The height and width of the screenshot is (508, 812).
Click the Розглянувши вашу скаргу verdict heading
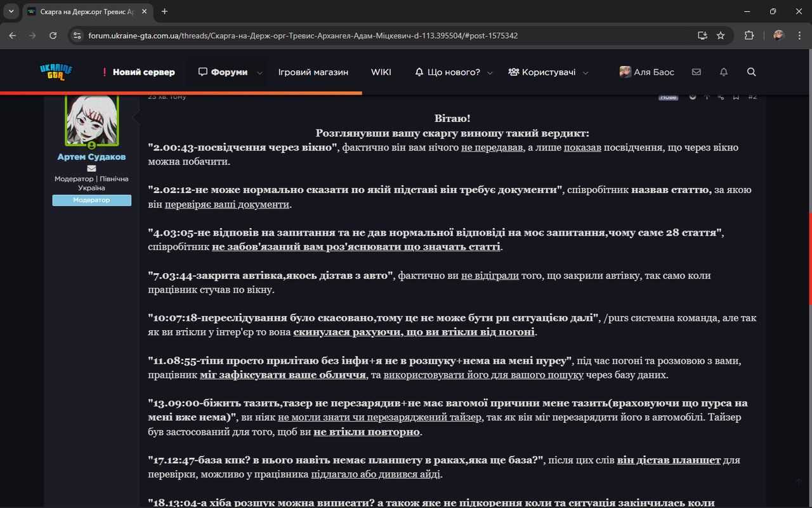tap(452, 133)
